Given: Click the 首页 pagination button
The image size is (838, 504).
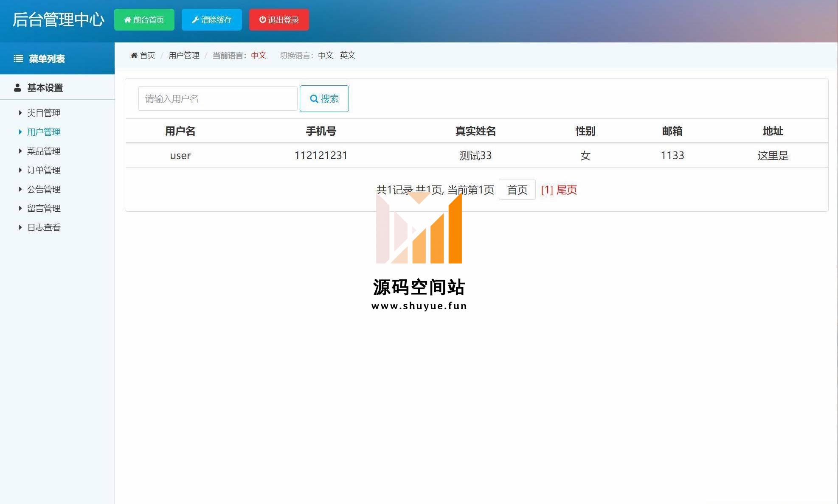Looking at the screenshot, I should tap(517, 190).
